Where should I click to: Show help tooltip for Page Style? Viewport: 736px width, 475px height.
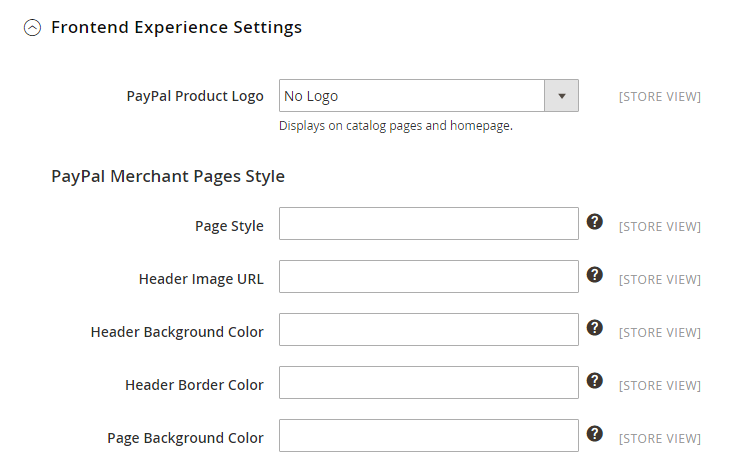click(x=595, y=222)
